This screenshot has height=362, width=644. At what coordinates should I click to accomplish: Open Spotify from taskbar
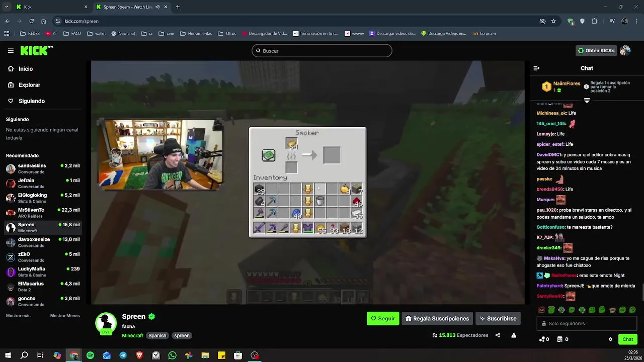(90, 355)
